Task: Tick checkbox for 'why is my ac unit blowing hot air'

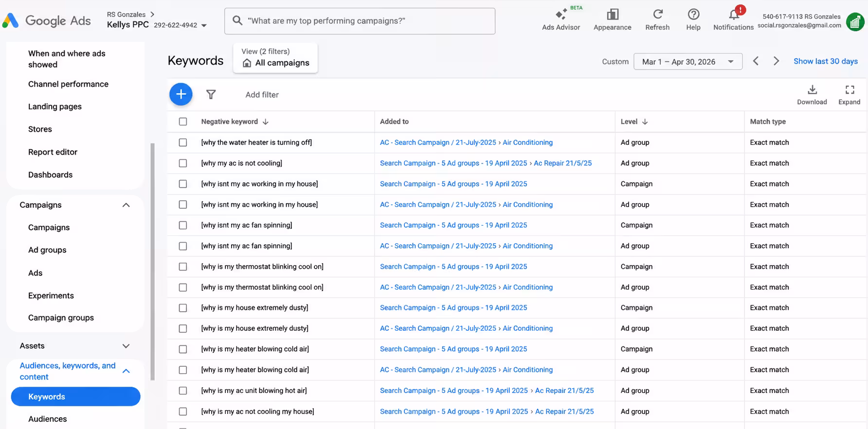Action: coord(183,391)
